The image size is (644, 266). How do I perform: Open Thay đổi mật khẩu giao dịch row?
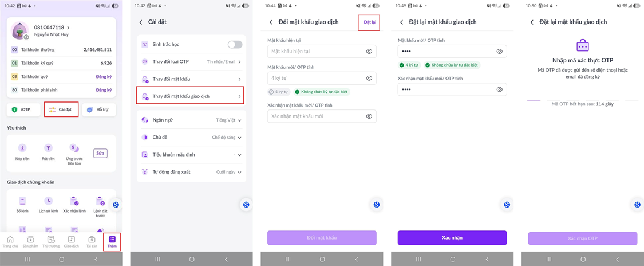pos(191,96)
